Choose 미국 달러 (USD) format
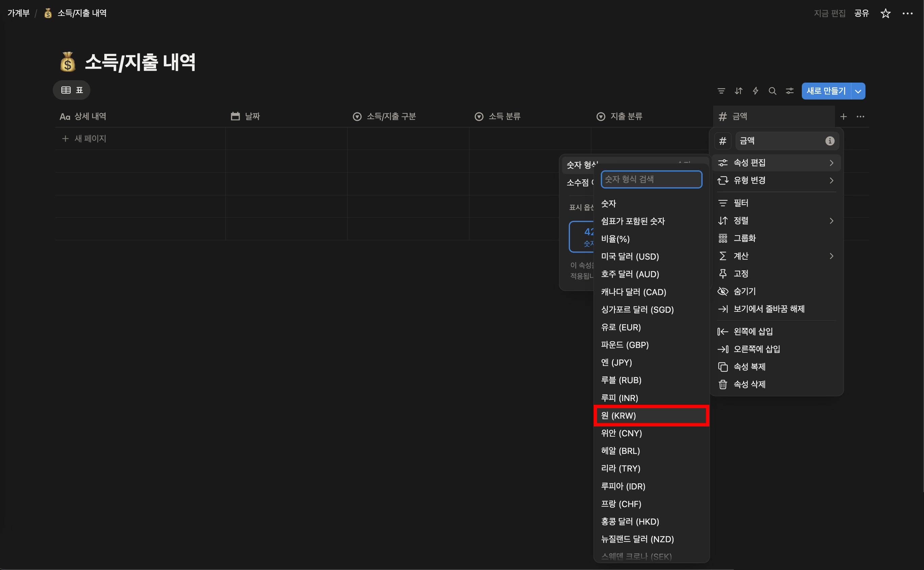Screen dimensions: 924x570 click(630, 256)
